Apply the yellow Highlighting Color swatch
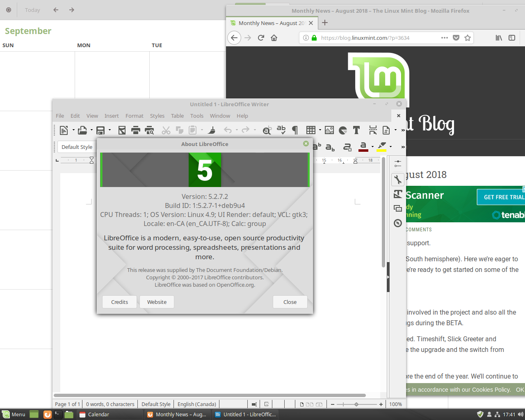 pyautogui.click(x=381, y=147)
